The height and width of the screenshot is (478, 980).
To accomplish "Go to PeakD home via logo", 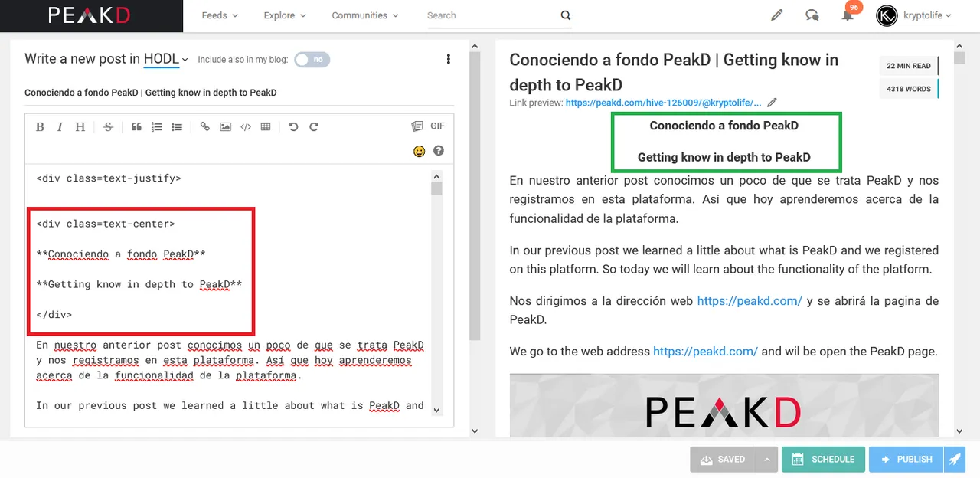I will [x=91, y=15].
